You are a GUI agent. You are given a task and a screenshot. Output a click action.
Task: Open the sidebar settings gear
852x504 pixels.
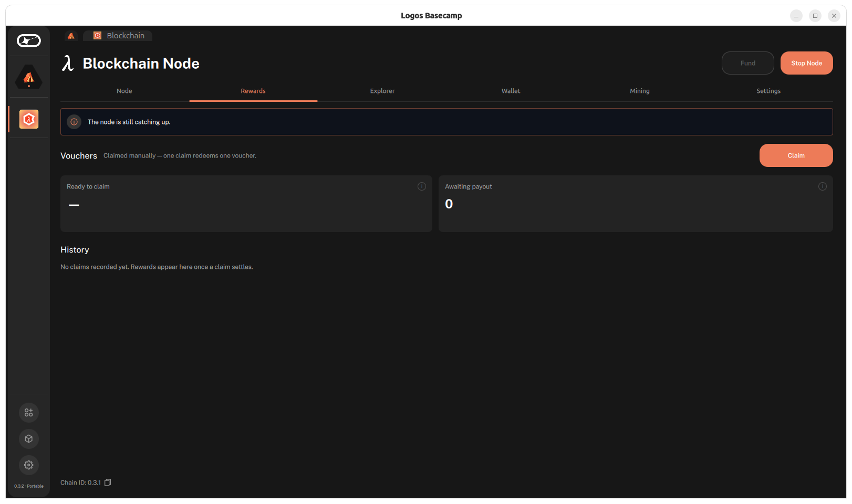coord(29,465)
